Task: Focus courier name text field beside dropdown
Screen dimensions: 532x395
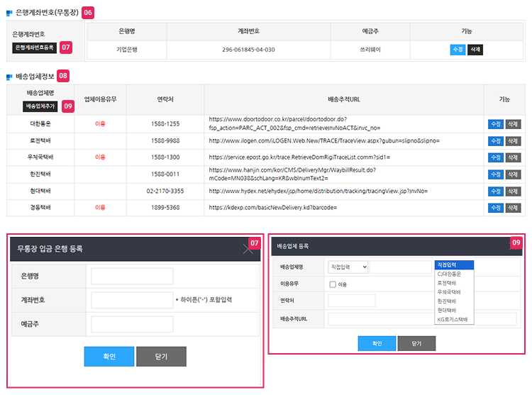Action: tap(401, 267)
